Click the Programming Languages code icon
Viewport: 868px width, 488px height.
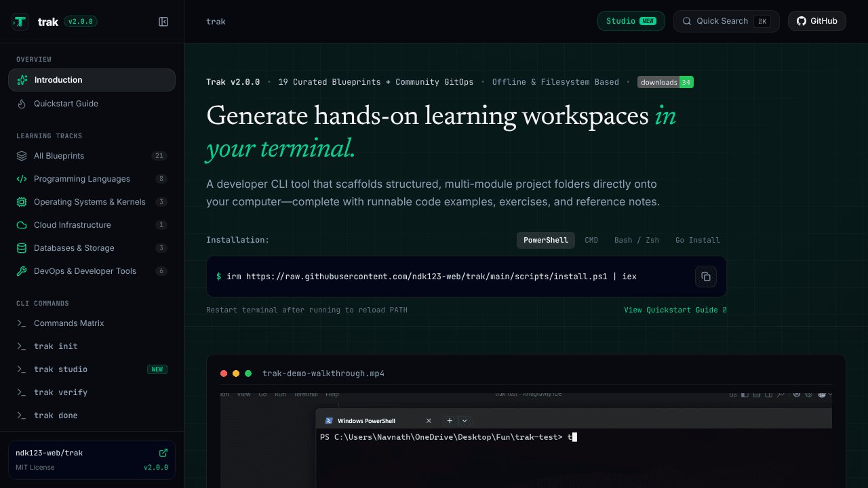click(22, 179)
